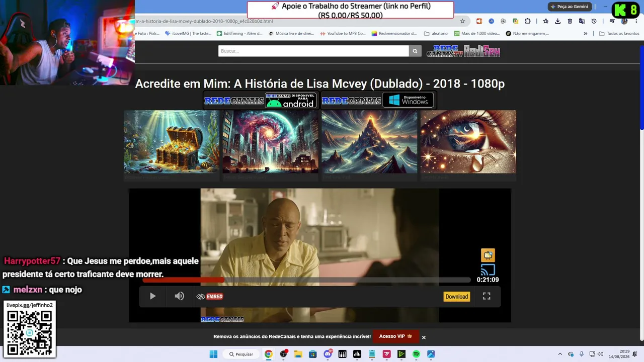
Task: Open the media controls music icon
Action: [612, 21]
